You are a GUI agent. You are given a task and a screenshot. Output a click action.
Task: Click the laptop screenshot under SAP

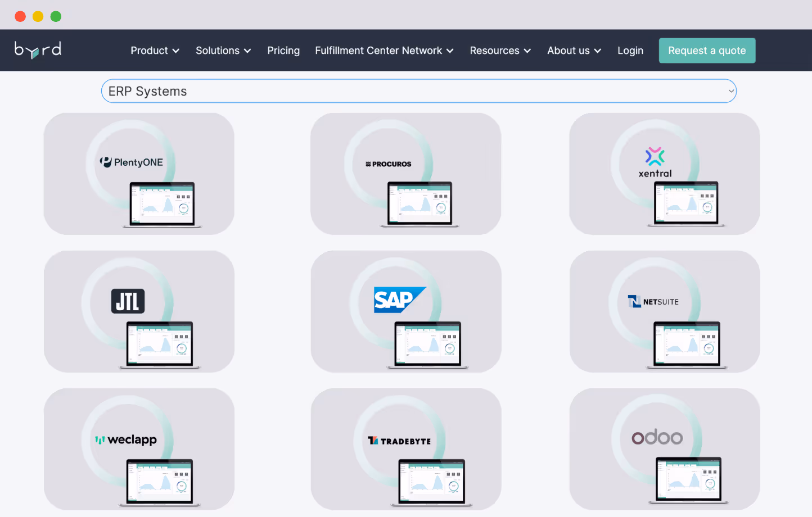click(x=428, y=344)
